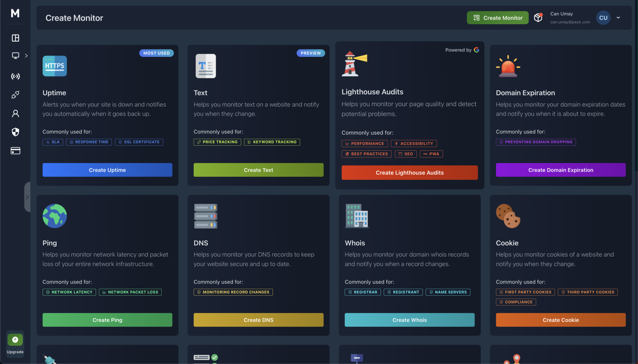Click the CU user avatar
Image resolution: width=638 pixels, height=364 pixels.
tap(603, 18)
